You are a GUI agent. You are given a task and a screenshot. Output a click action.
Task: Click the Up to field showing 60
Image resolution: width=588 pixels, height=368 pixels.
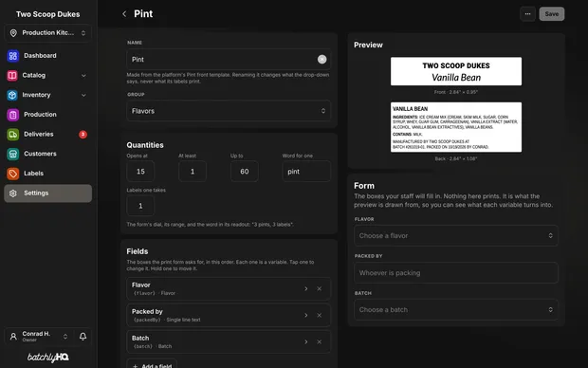coord(244,172)
